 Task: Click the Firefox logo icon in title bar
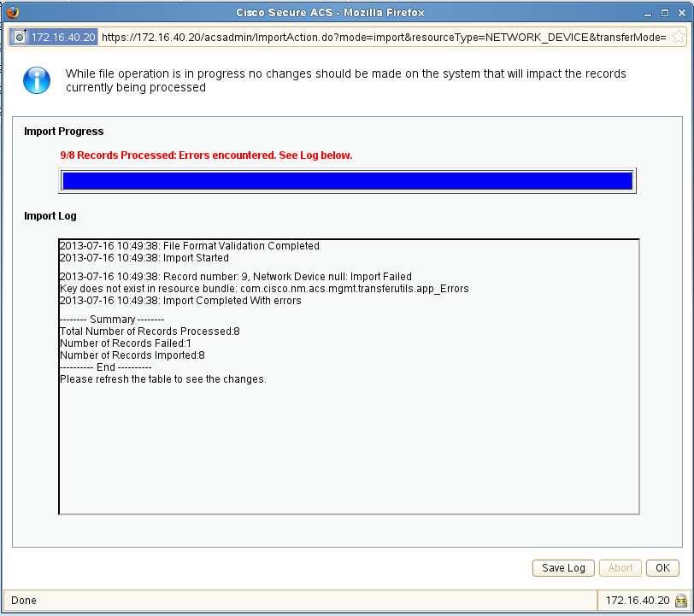coord(12,12)
